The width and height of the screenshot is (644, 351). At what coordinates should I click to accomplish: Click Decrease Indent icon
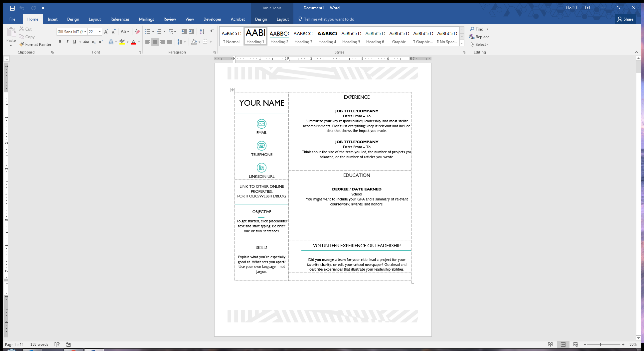tap(184, 32)
